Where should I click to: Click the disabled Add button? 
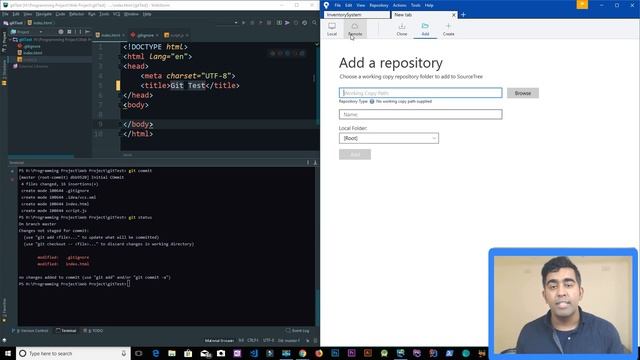click(355, 154)
